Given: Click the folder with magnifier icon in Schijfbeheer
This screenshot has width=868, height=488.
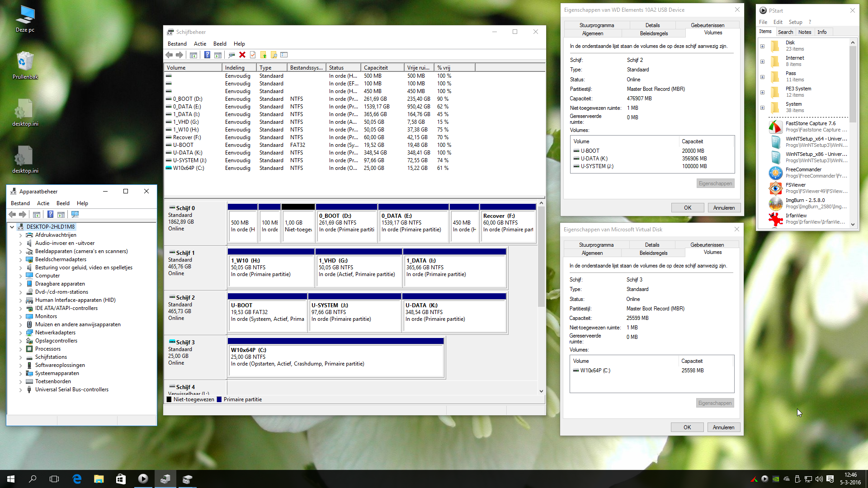Looking at the screenshot, I should [x=274, y=55].
